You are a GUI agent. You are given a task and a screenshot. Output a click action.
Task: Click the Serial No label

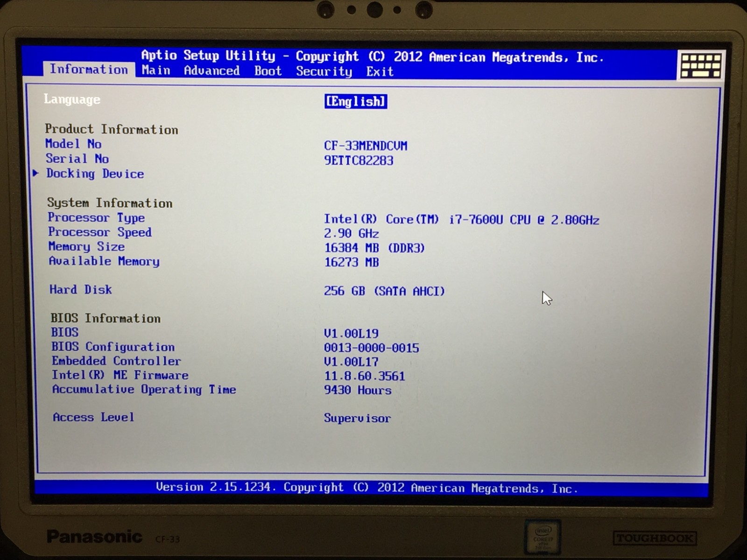(x=77, y=159)
